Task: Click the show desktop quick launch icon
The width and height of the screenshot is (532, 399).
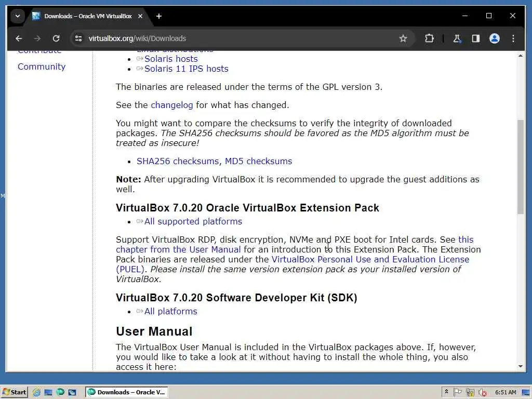Action: (x=48, y=392)
